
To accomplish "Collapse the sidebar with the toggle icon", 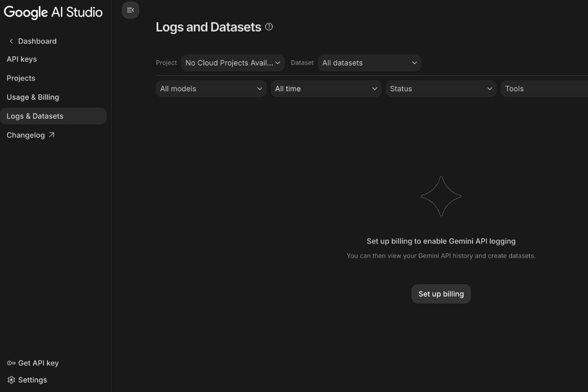I will pyautogui.click(x=130, y=10).
